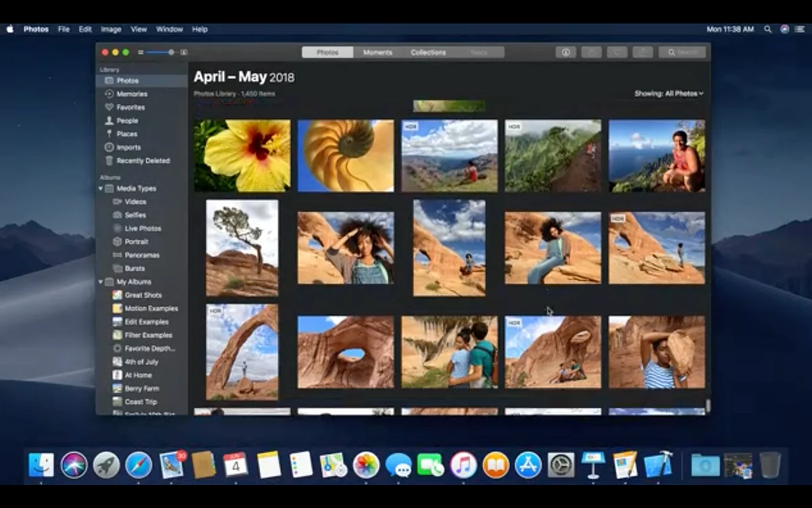Open the Coast Trip album
This screenshot has width=812, height=508.
(x=140, y=402)
